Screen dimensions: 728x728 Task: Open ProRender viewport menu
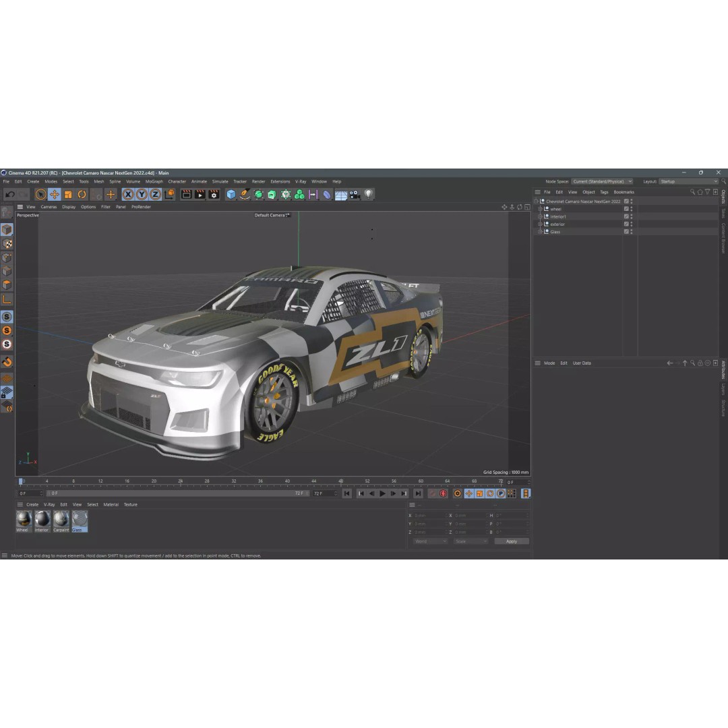(x=141, y=207)
